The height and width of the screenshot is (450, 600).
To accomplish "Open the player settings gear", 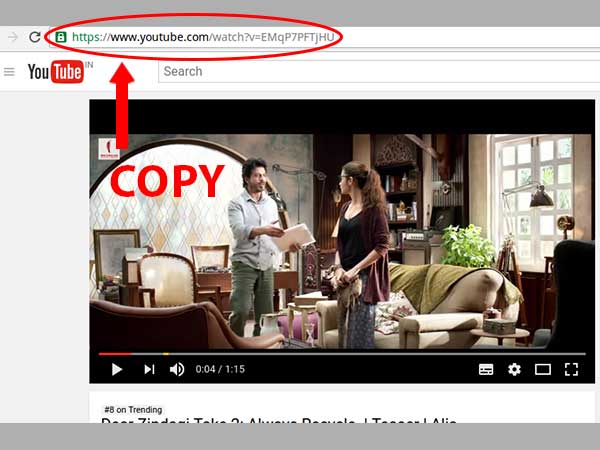I will pyautogui.click(x=514, y=369).
